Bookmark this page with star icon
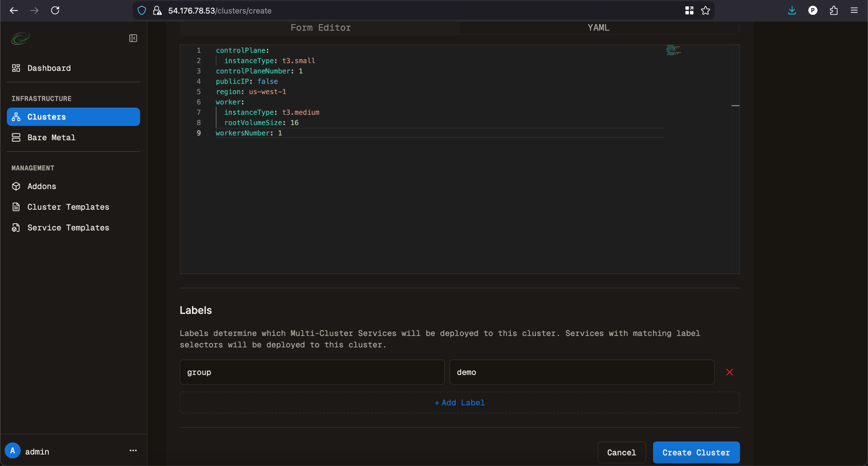Viewport: 868px width, 466px height. point(705,11)
